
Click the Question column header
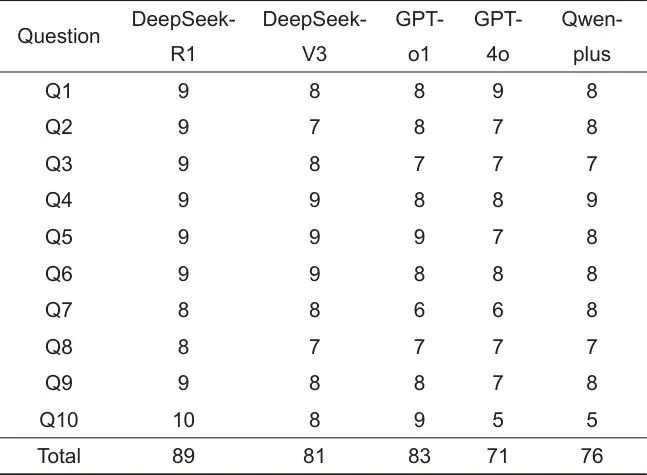click(x=60, y=37)
